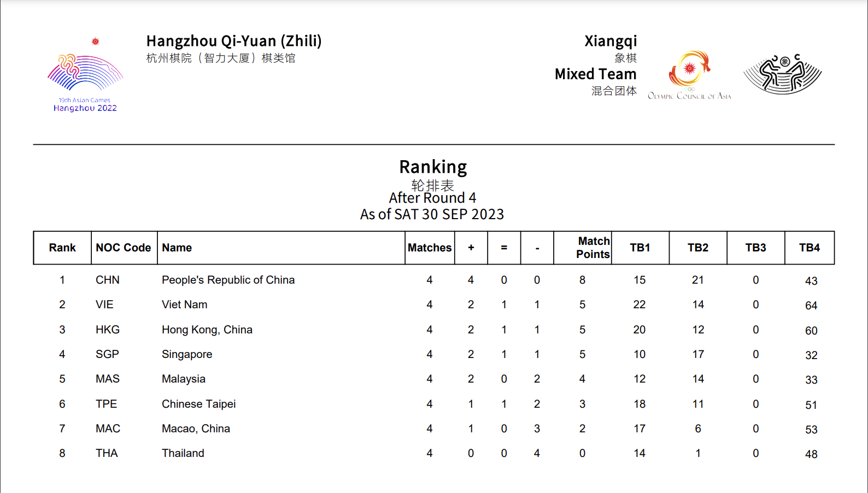Viewport: 868px width, 493px height.
Task: Click the Malaysia team name
Action: point(184,379)
